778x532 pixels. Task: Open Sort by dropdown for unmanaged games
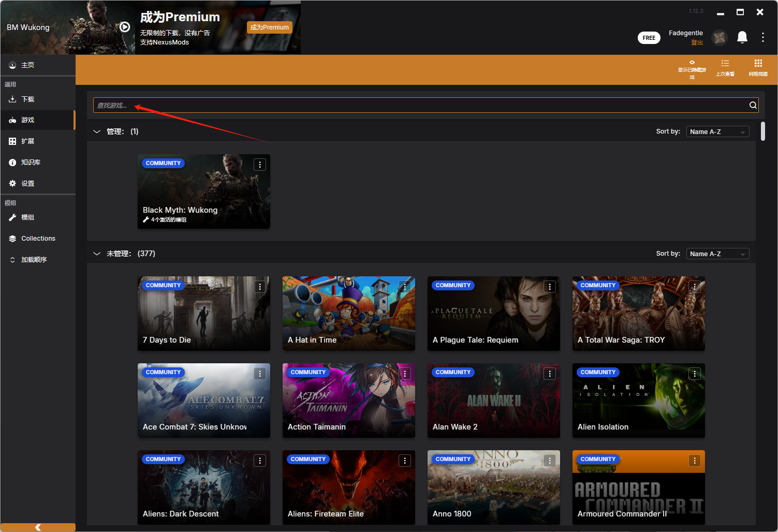tap(717, 254)
